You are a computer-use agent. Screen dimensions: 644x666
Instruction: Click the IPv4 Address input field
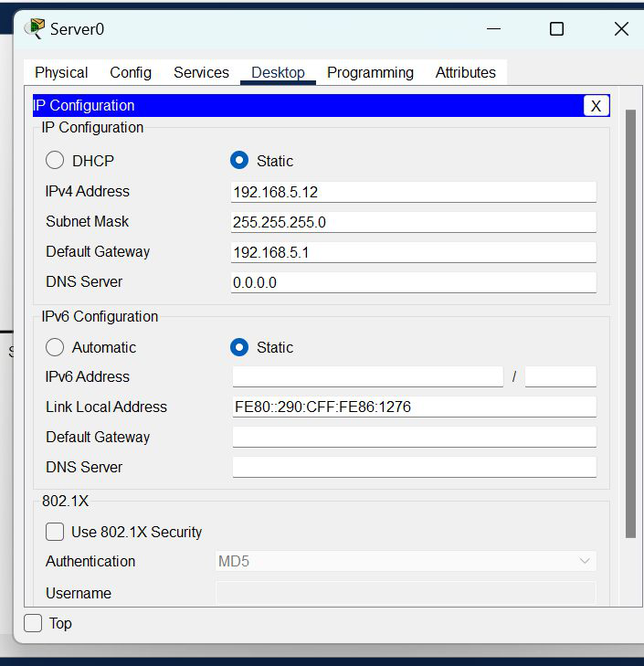point(413,192)
